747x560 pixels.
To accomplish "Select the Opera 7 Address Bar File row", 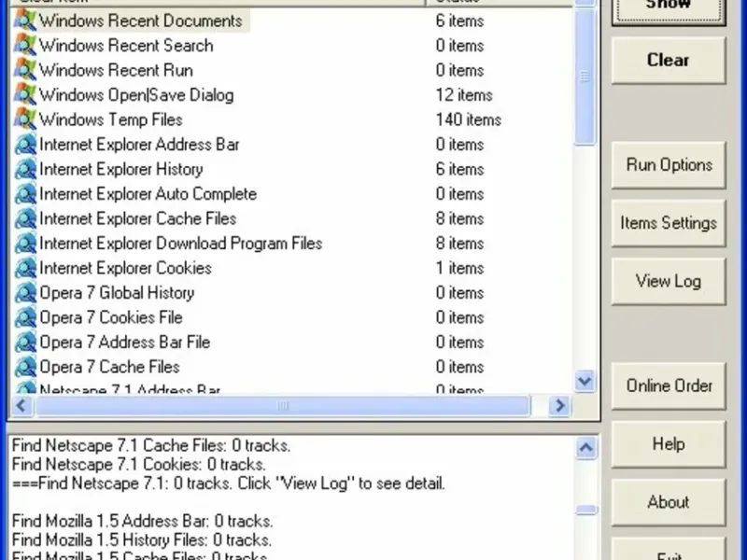I will [291, 343].
